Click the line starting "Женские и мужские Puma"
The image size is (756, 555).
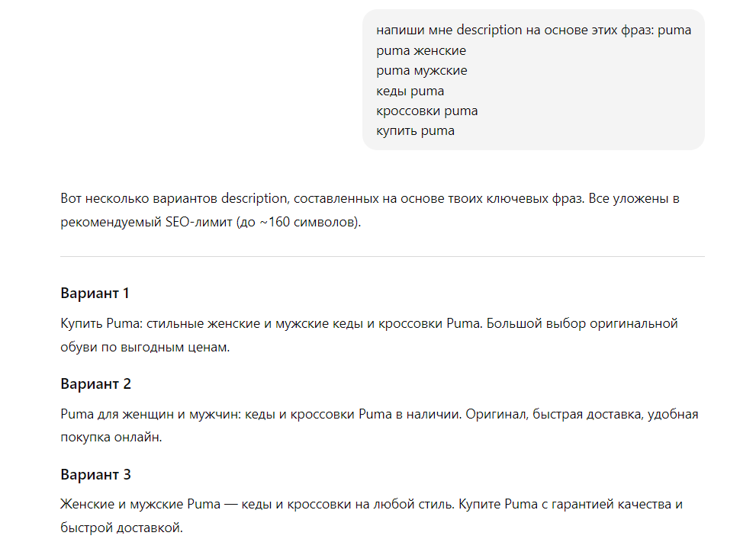point(370,505)
